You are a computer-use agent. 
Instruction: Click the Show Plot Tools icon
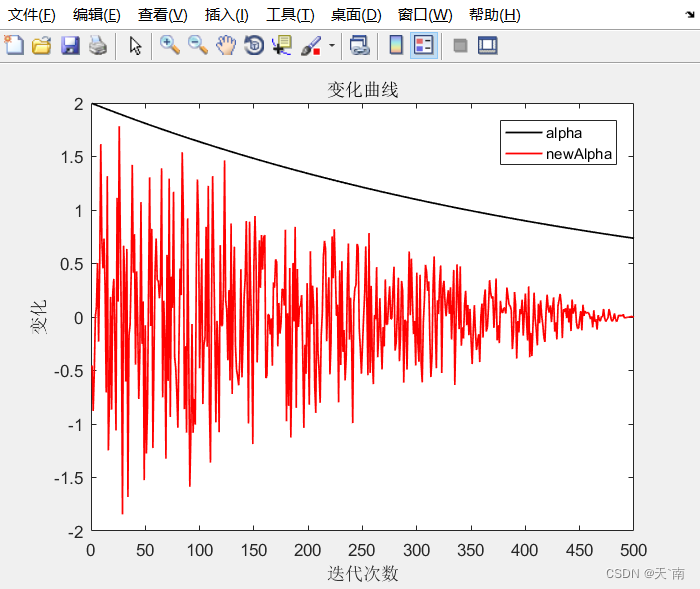point(488,46)
